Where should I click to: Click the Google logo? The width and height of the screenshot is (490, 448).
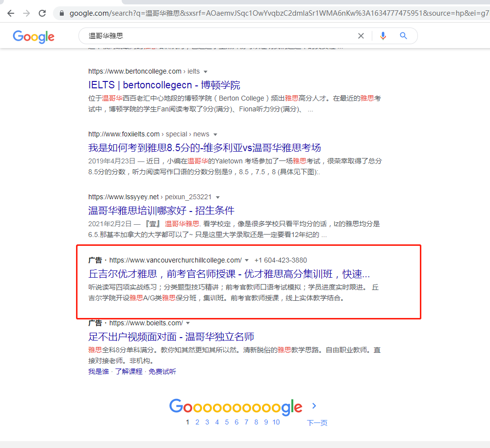pyautogui.click(x=33, y=36)
